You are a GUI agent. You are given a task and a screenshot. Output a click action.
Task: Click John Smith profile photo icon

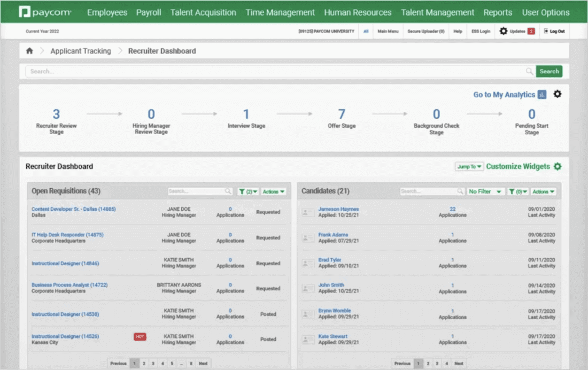(x=308, y=288)
